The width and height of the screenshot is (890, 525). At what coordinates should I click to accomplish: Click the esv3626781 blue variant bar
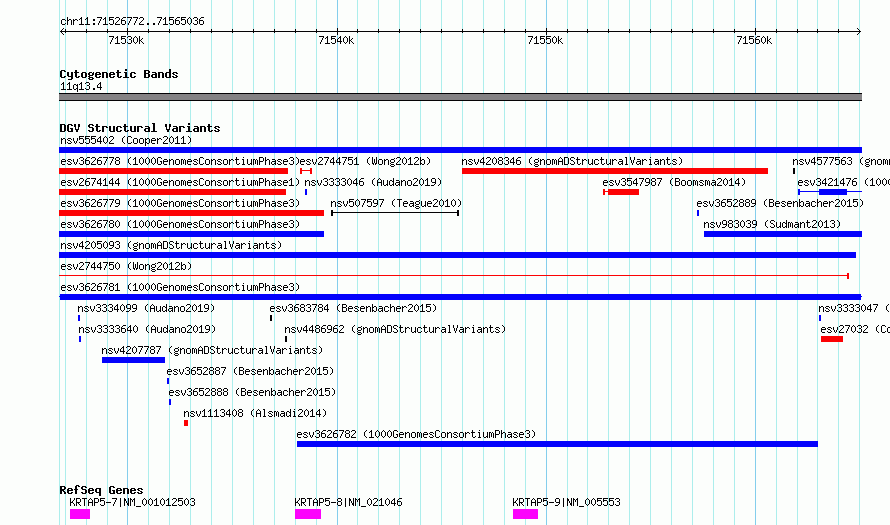(x=460, y=297)
